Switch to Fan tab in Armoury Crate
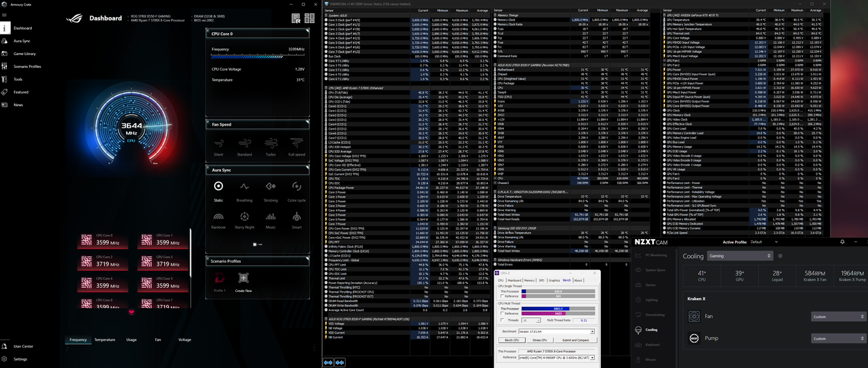868x368 pixels. coord(158,339)
